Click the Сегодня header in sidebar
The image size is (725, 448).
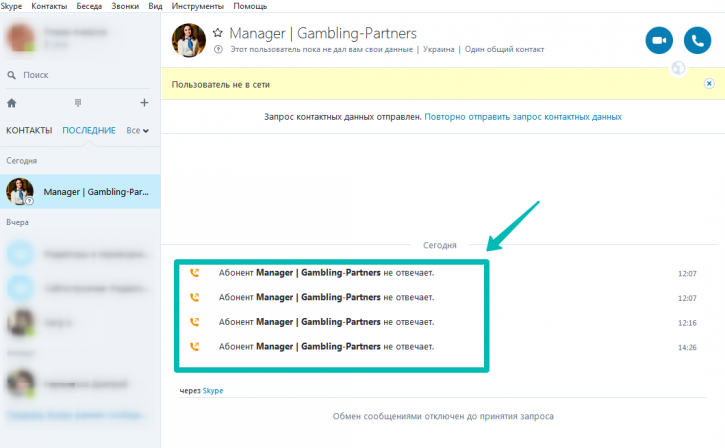[x=21, y=161]
